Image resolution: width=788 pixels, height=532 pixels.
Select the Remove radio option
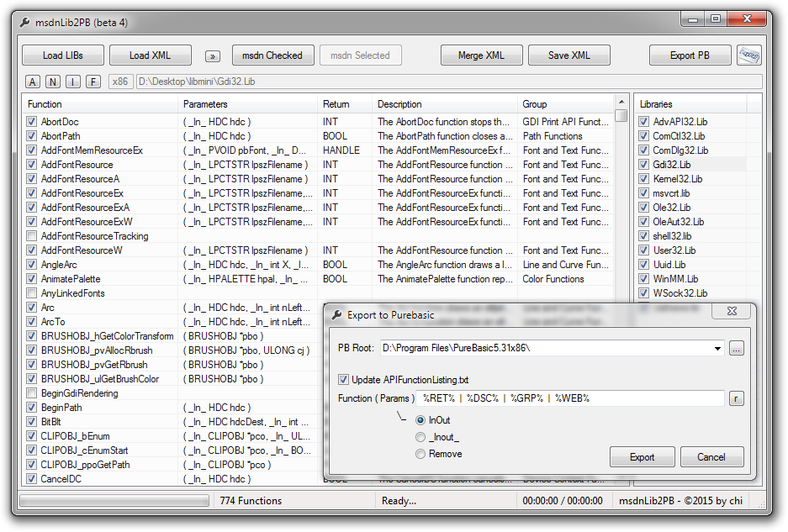(420, 454)
